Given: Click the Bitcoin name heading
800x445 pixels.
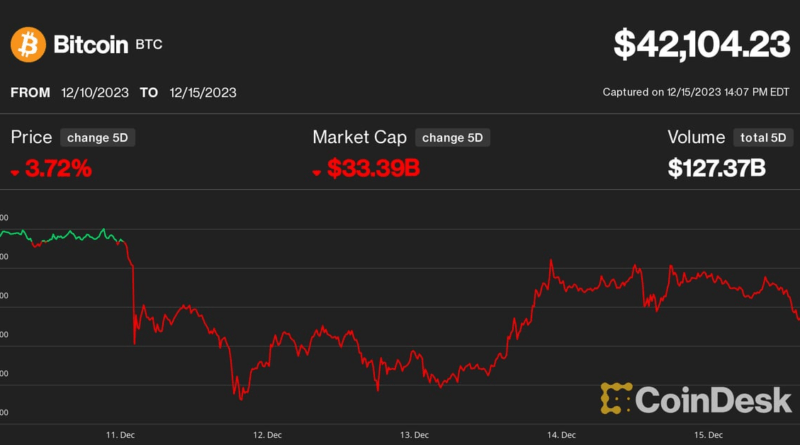Looking at the screenshot, I should [91, 44].
